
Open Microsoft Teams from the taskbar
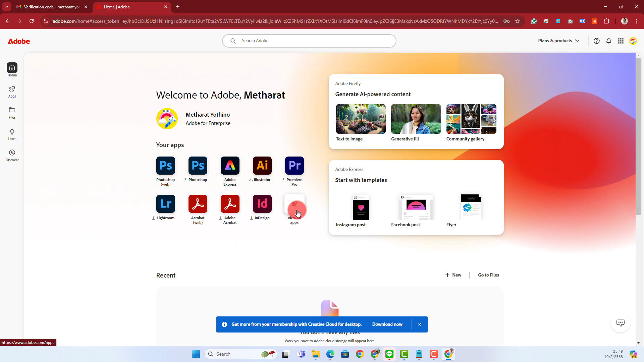click(x=301, y=354)
